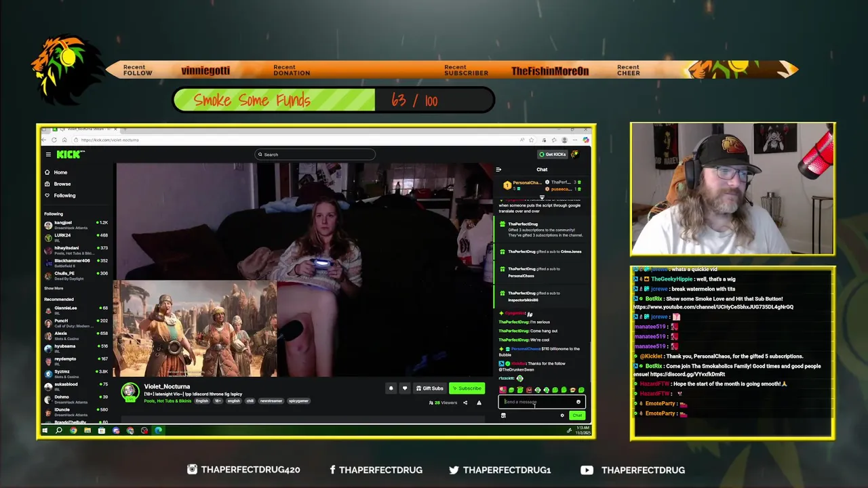The image size is (868, 488).
Task: Open followed channel hiheyitsdani
Action: [76, 249]
